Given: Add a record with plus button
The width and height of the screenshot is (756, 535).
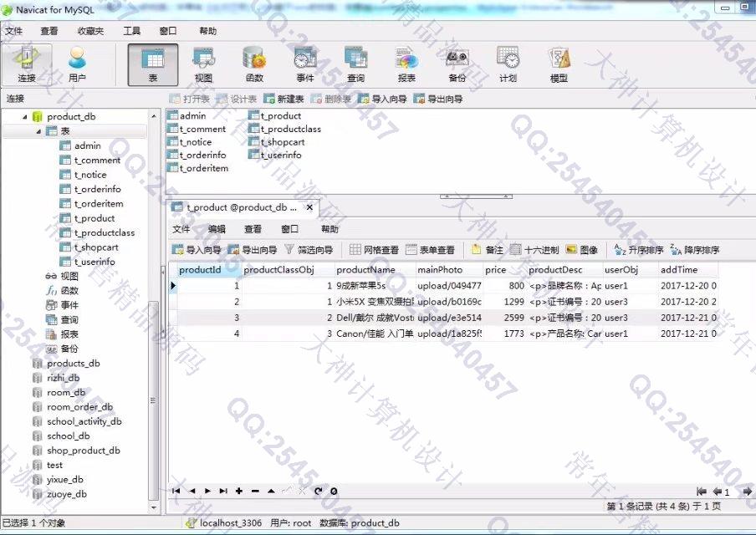Looking at the screenshot, I should point(239,492).
